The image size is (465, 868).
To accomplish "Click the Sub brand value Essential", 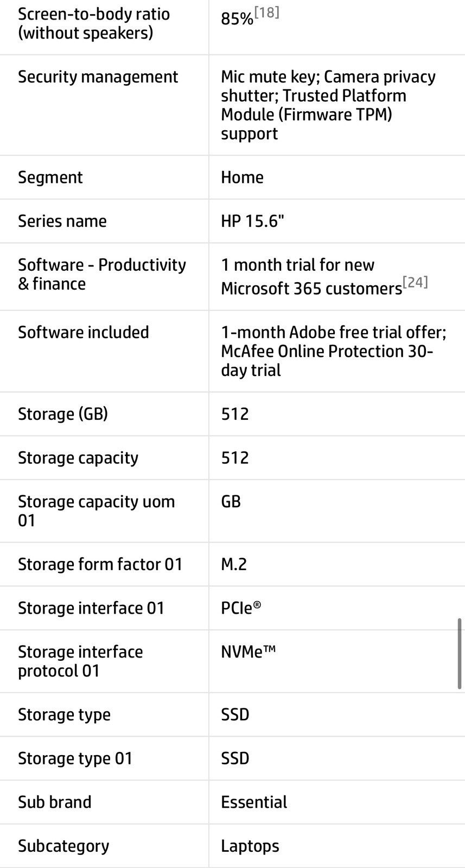I will (x=254, y=802).
